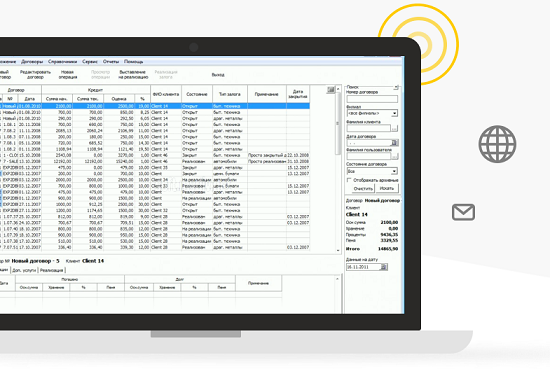Click the browse button beside Фамилия пользователя field
This screenshot has width=550, height=369.
click(395, 156)
